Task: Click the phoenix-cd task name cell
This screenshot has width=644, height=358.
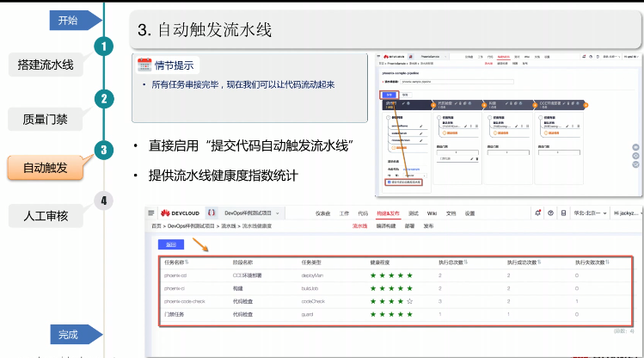Action: pos(175,275)
